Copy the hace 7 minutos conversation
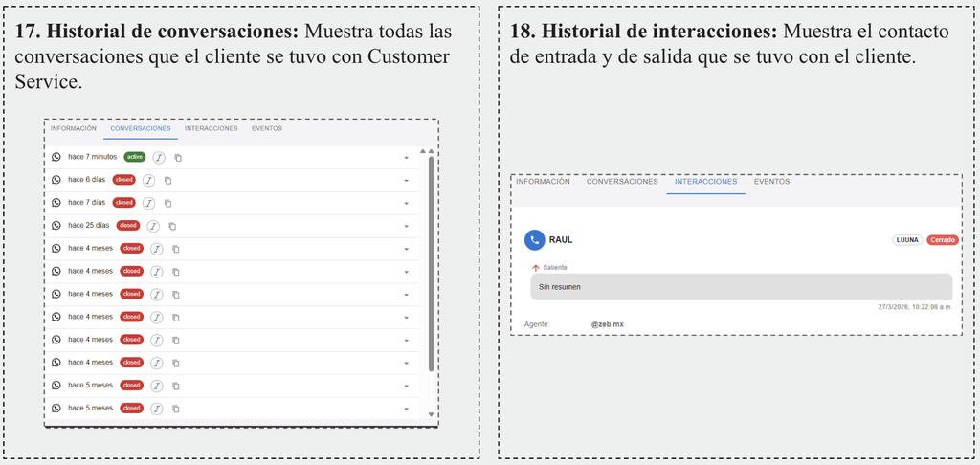980x465 pixels. [x=178, y=157]
